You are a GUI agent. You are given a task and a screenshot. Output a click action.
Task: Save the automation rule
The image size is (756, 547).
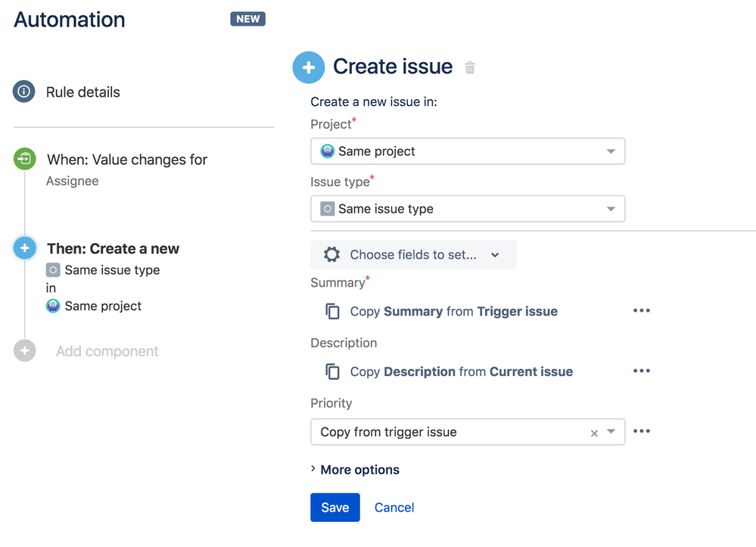[x=334, y=507]
